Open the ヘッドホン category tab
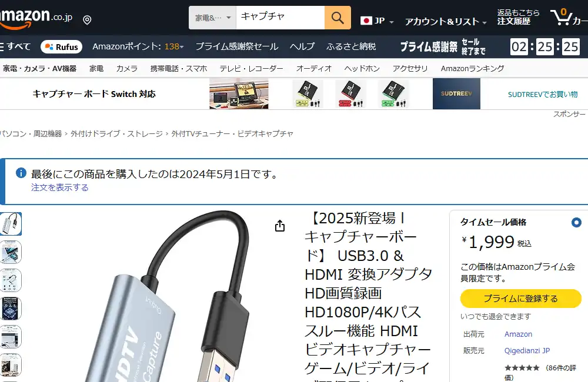 (362, 69)
